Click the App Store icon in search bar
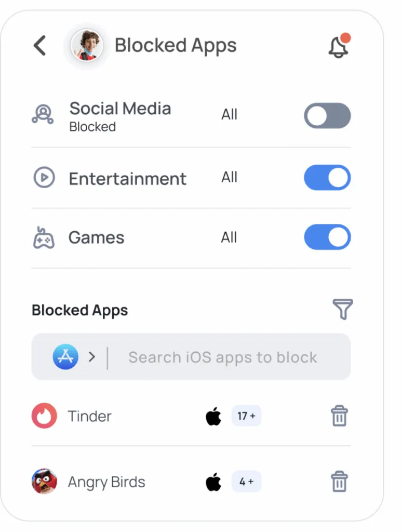The height and width of the screenshot is (532, 402). click(65, 357)
